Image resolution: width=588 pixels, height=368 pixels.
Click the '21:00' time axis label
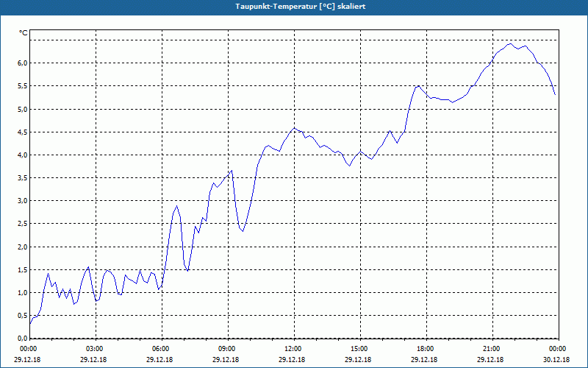pos(492,349)
